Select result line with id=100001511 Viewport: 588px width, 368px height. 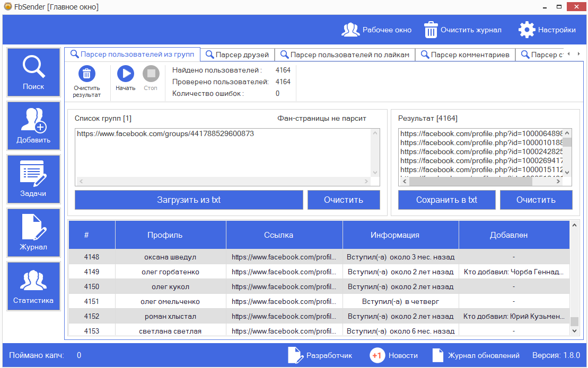point(481,169)
